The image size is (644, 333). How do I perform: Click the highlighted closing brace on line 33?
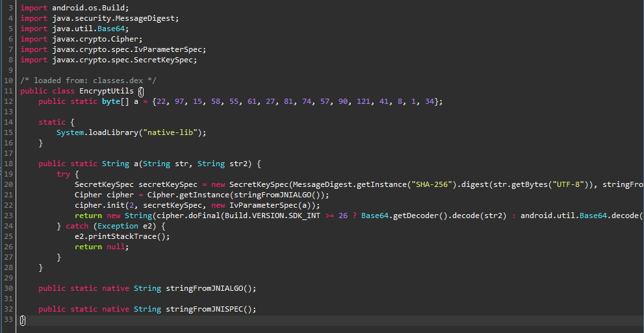(23, 320)
